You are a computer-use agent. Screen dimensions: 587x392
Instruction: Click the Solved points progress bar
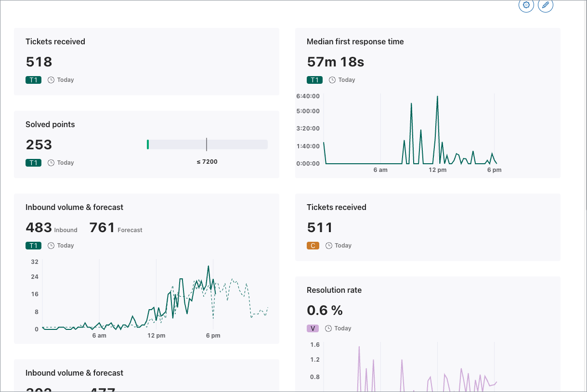pyautogui.click(x=207, y=144)
